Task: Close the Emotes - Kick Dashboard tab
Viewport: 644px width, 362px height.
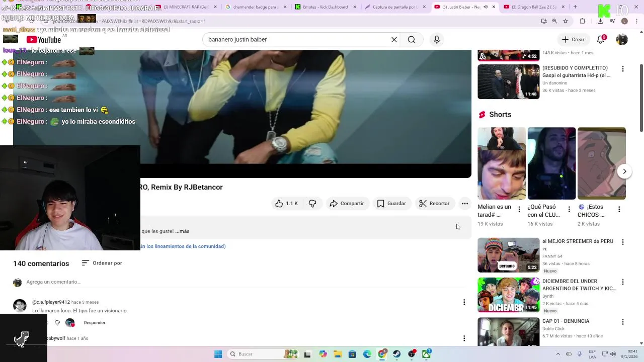Action: 354,7
